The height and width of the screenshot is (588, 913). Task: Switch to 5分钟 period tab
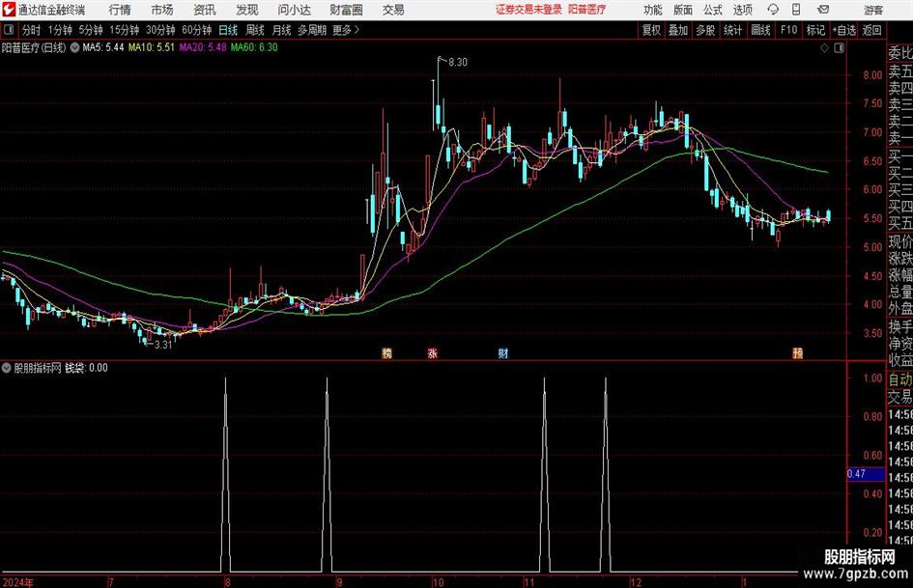(x=91, y=30)
